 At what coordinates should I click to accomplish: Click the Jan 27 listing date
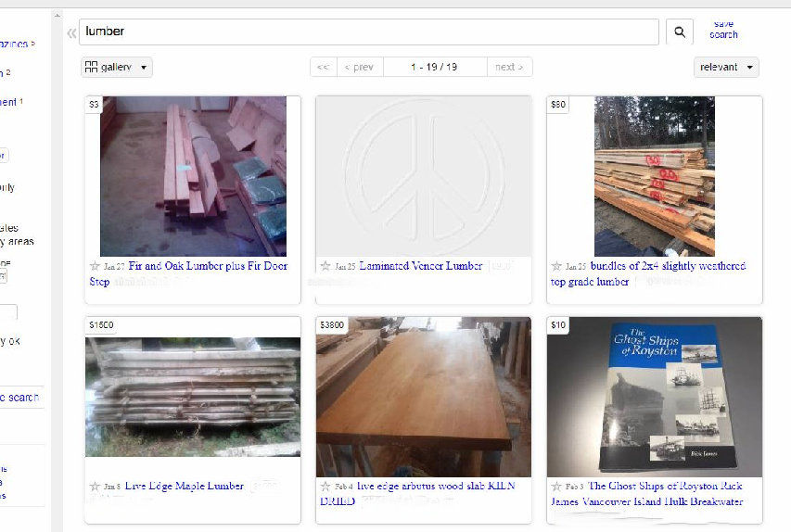point(114,266)
